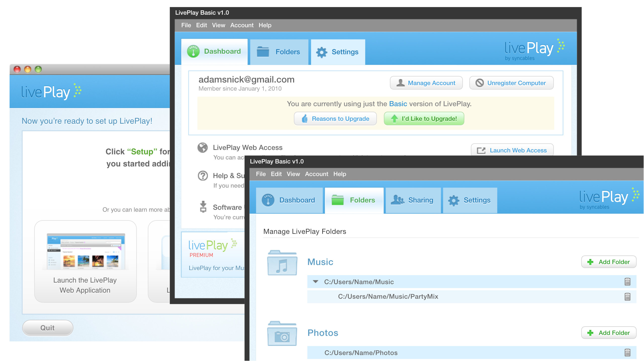Click the green up-arrow upgrade icon
The width and height of the screenshot is (644, 361).
(x=394, y=118)
